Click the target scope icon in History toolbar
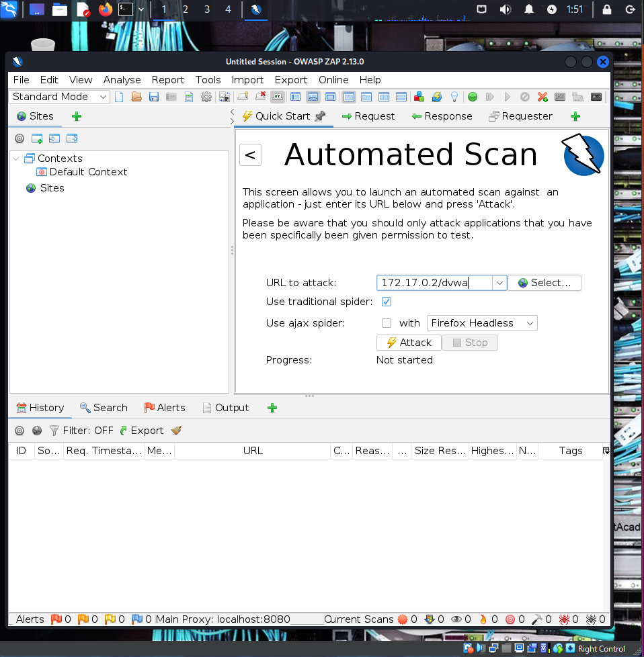The image size is (644, 657). pyautogui.click(x=19, y=431)
